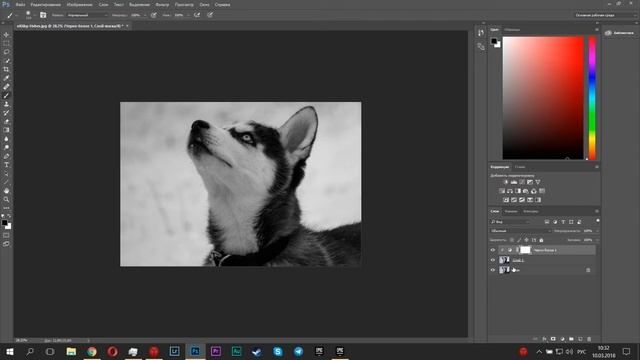The image size is (640, 360).
Task: Toggle layer filtering switch on or off
Action: coord(598,221)
